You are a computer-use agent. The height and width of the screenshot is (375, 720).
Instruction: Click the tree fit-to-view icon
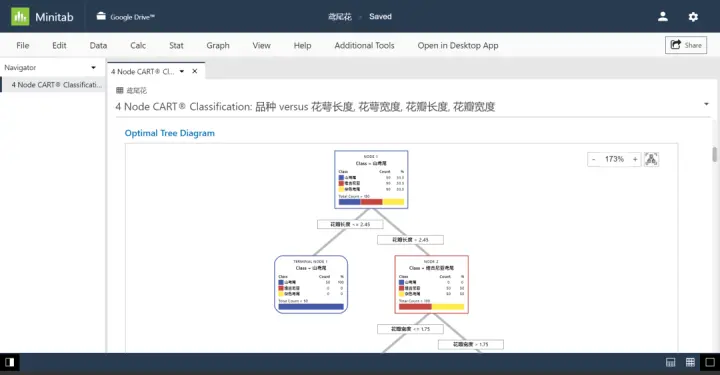(651, 159)
